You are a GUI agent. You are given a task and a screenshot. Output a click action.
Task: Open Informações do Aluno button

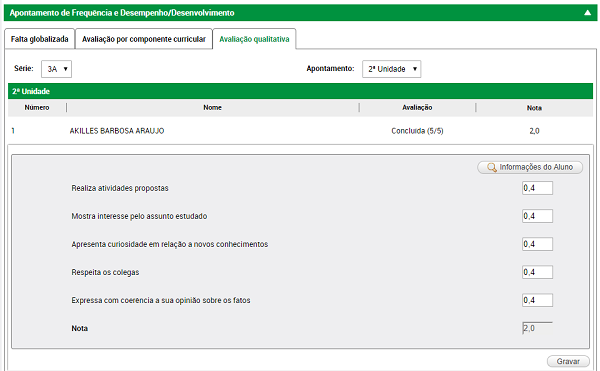[530, 167]
